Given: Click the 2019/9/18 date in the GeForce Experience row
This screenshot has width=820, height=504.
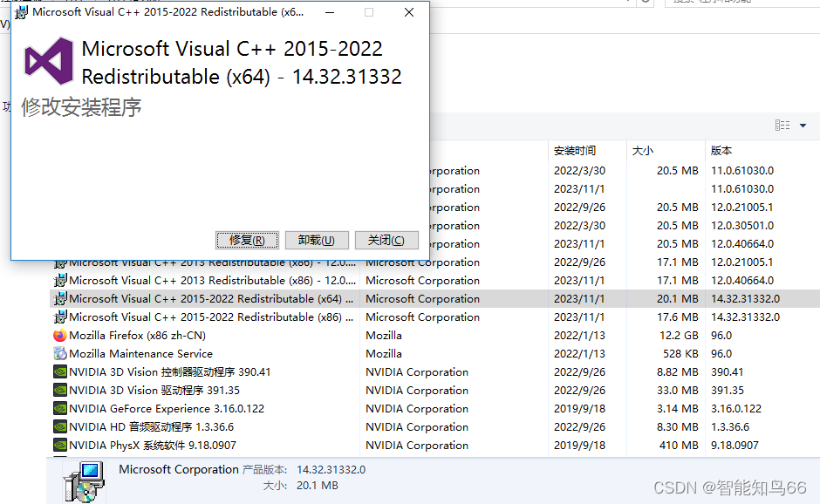Looking at the screenshot, I should pos(579,408).
